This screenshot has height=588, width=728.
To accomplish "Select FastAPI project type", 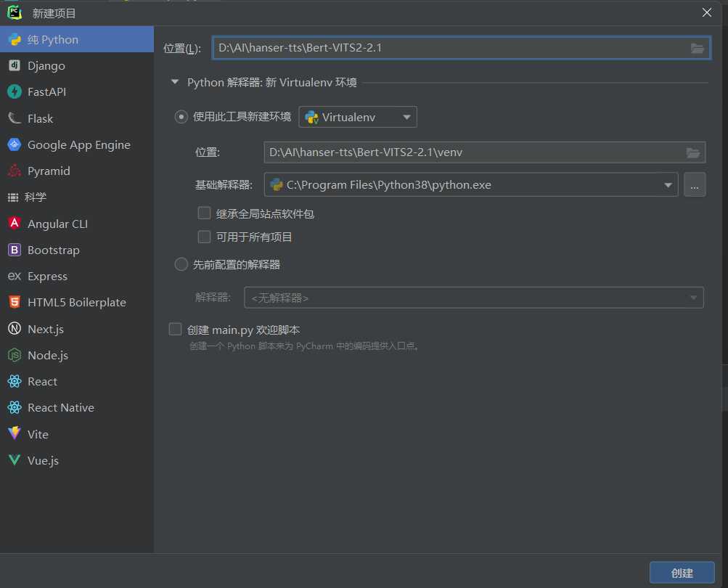I will [77, 91].
